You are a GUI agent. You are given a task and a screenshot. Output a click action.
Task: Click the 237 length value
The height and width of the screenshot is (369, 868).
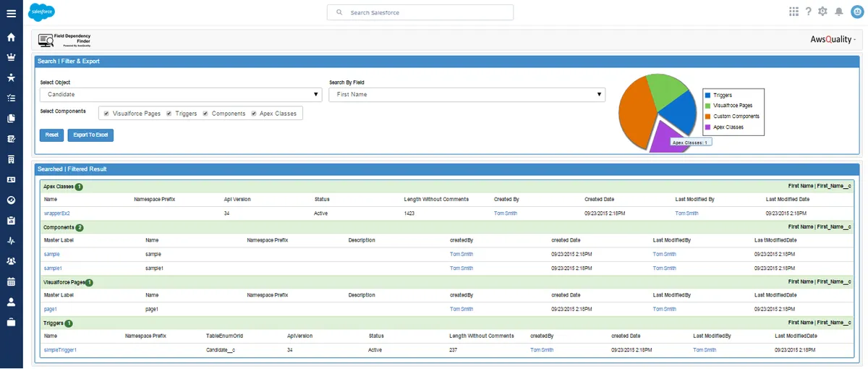tap(454, 349)
